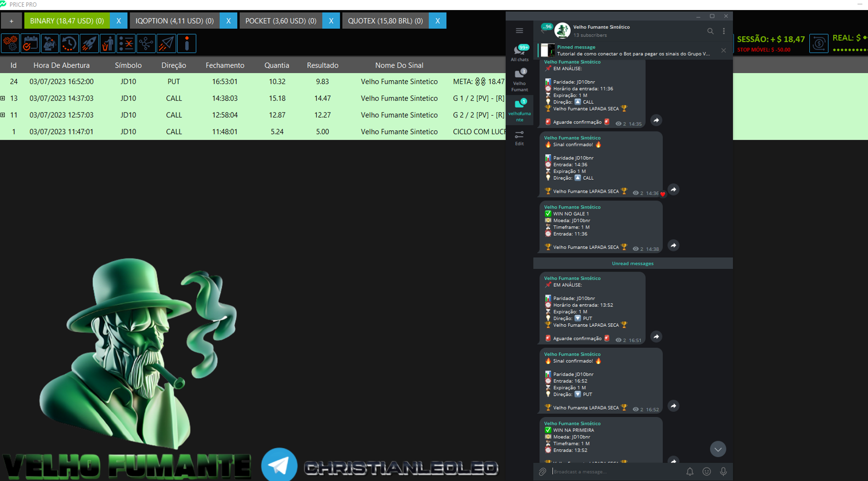Open the calendar schedule toolbar icon
Screen dimensions: 868x481
pyautogui.click(x=30, y=44)
